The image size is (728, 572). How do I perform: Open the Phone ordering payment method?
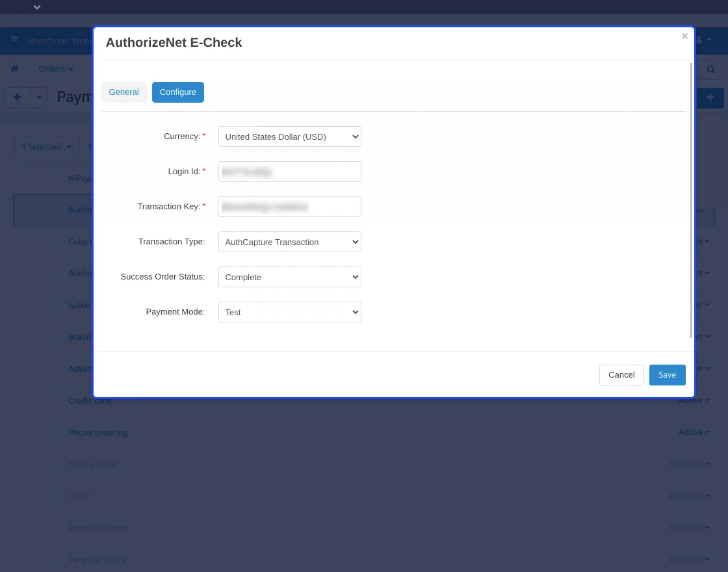[98, 432]
